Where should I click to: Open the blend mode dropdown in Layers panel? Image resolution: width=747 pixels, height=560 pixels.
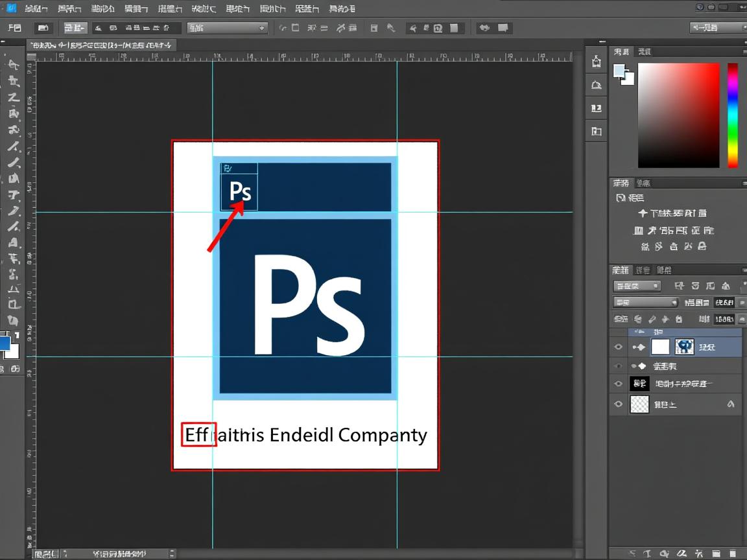click(645, 301)
